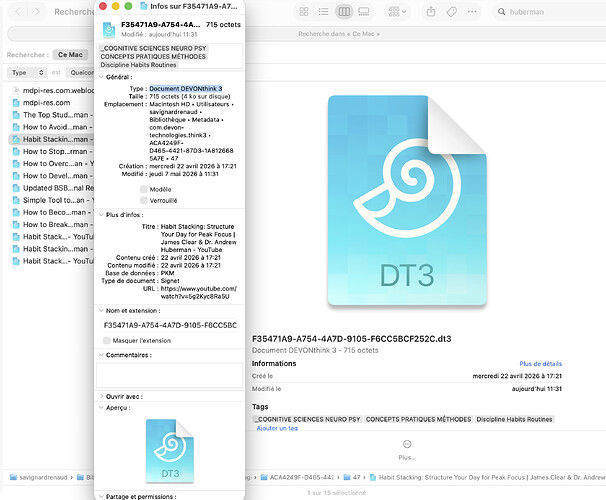Select the Document DEVONthink 3 type text
Image resolution: width=606 pixels, height=500 pixels.
[x=186, y=88]
